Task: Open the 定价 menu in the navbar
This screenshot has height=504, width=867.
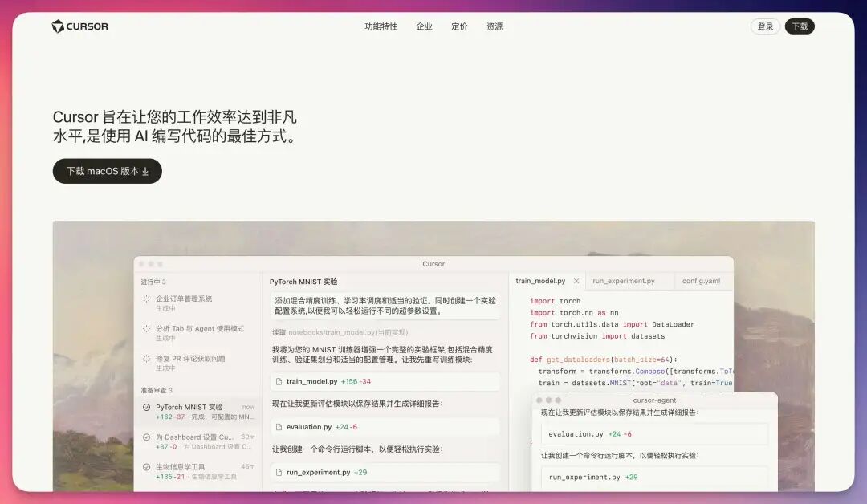Action: [459, 26]
